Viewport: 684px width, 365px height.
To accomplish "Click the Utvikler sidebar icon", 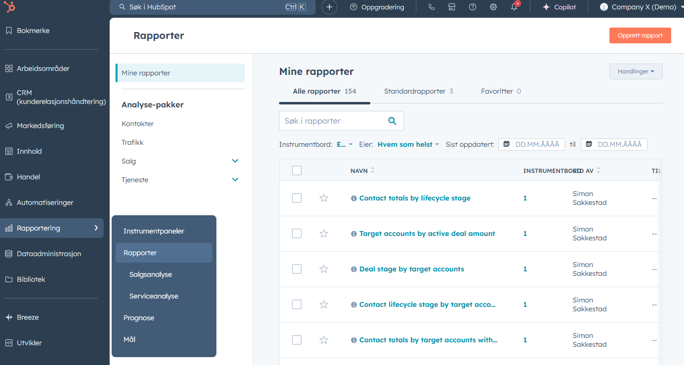I will (x=9, y=343).
